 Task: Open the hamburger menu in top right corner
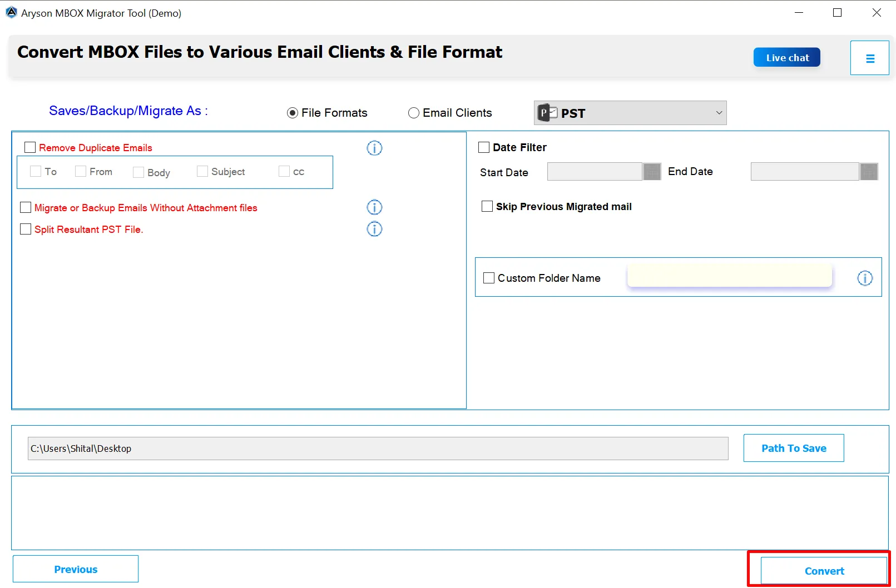[869, 57]
